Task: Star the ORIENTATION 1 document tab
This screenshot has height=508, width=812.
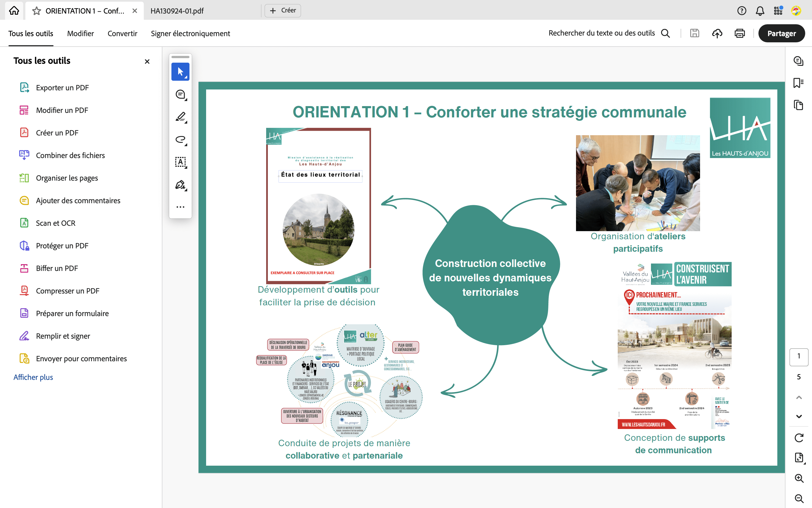Action: click(x=37, y=11)
